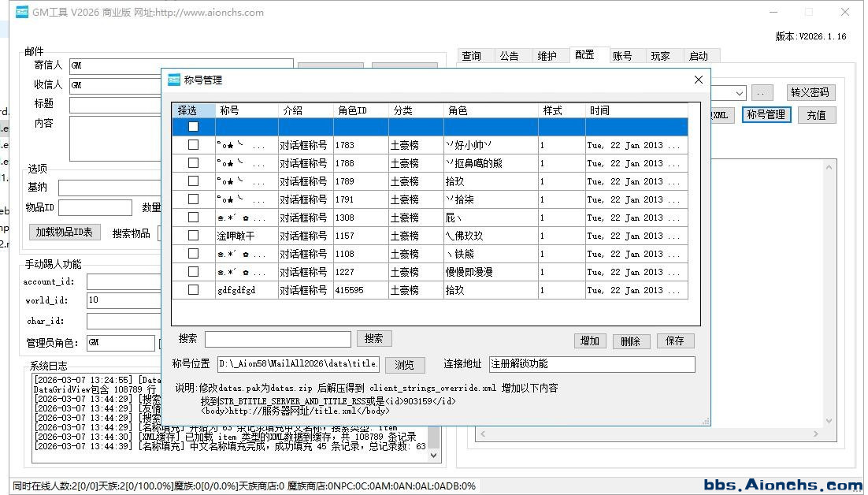Toggle checkbox in the highlighted blue row
868x495 pixels.
pyautogui.click(x=193, y=127)
